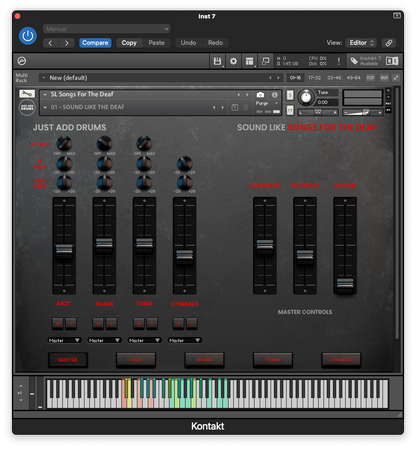Solo the KICK channel
The width and height of the screenshot is (416, 449).
pyautogui.click(x=71, y=323)
